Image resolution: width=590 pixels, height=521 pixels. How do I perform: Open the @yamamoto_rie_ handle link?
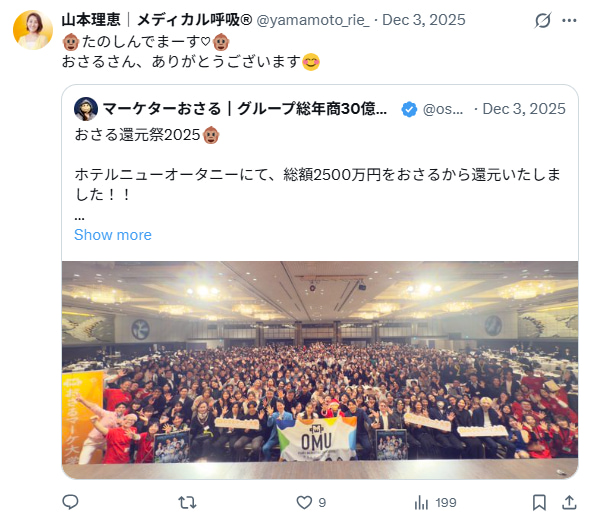tap(313, 20)
